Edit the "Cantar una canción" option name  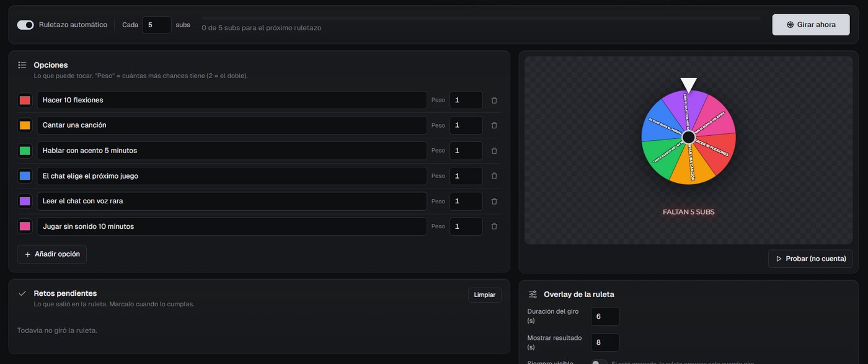[232, 125]
